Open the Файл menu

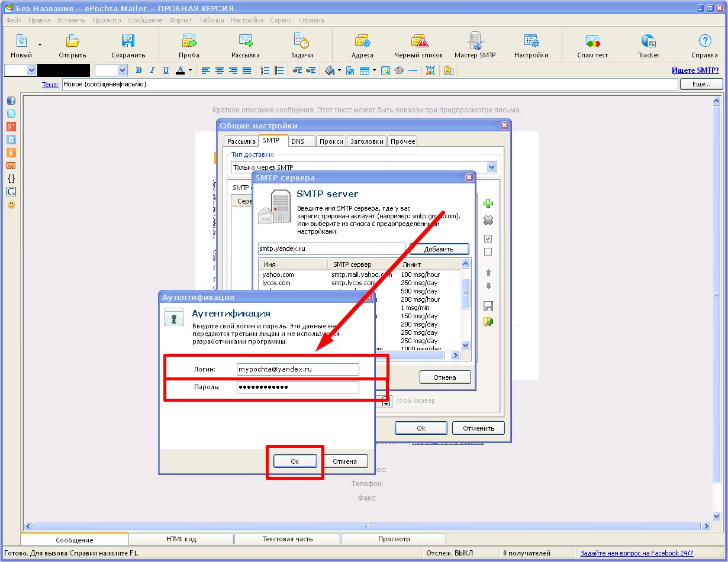coord(14,20)
